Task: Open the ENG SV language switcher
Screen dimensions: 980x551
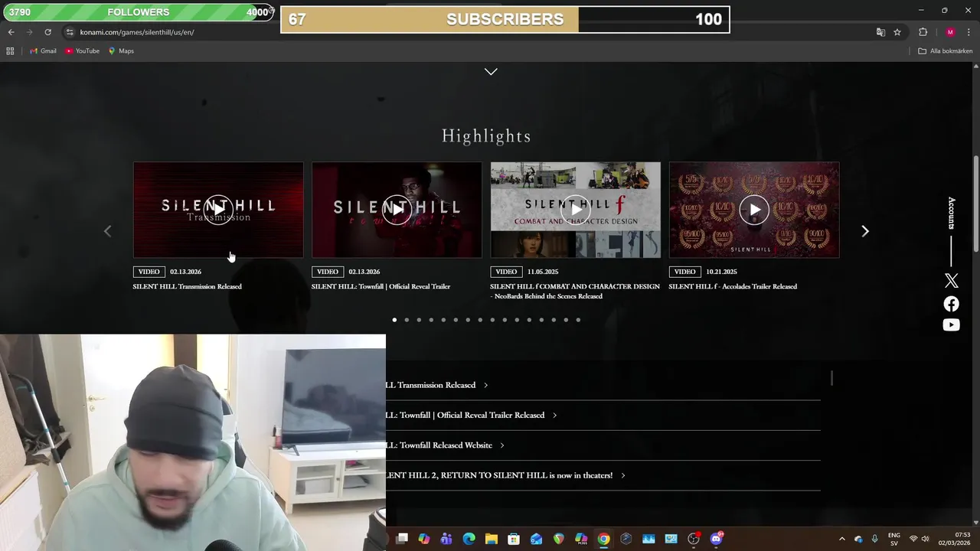Action: [894, 539]
